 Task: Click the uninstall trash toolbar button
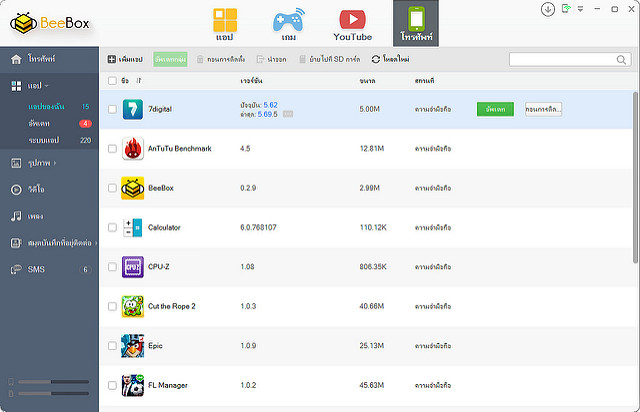pos(221,59)
